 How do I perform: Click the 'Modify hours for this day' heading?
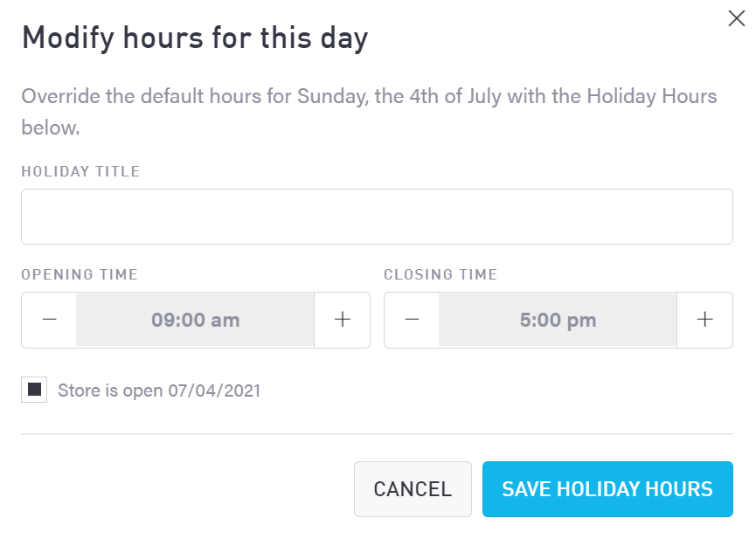pyautogui.click(x=194, y=38)
